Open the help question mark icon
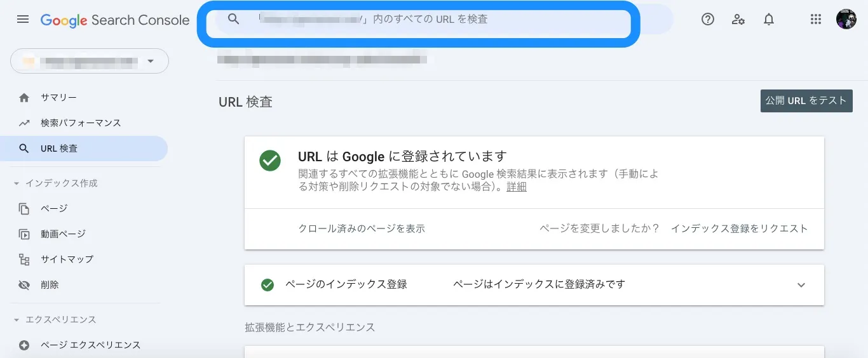The image size is (868, 358). click(x=708, y=19)
